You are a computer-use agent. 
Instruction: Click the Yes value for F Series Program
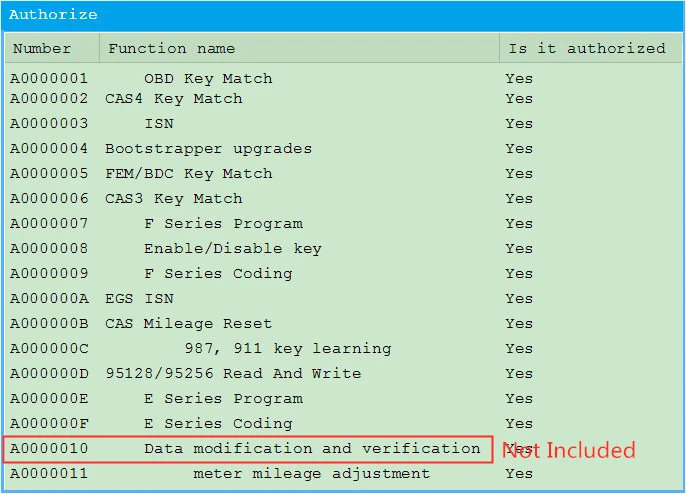(x=519, y=223)
